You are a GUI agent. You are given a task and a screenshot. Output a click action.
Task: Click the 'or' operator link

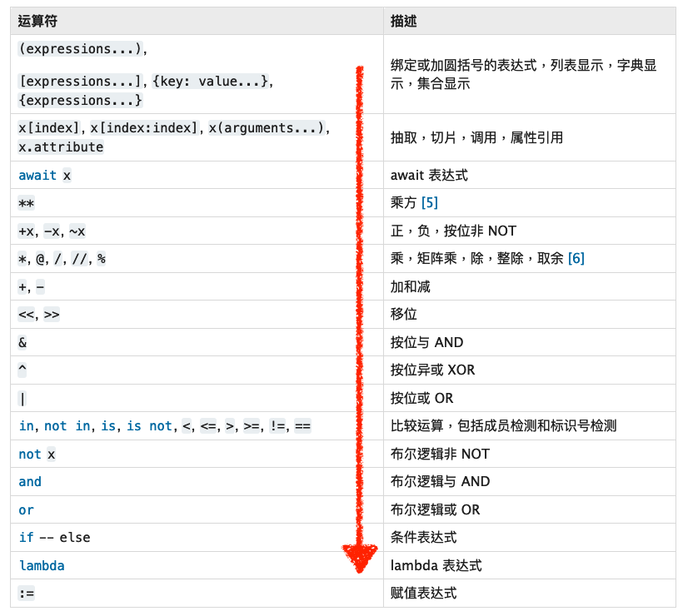point(26,509)
